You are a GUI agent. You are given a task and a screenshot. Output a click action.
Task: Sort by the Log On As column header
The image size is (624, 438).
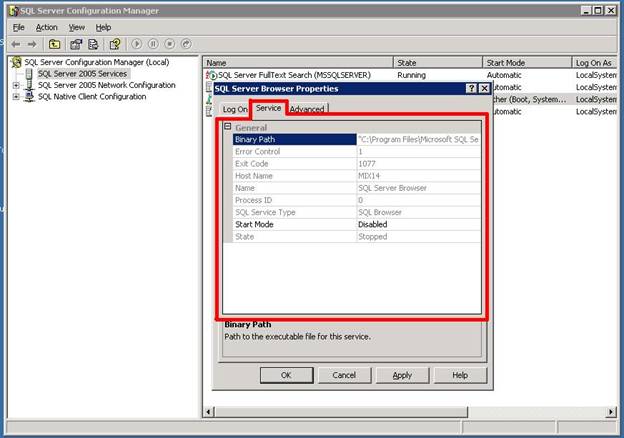pos(595,63)
